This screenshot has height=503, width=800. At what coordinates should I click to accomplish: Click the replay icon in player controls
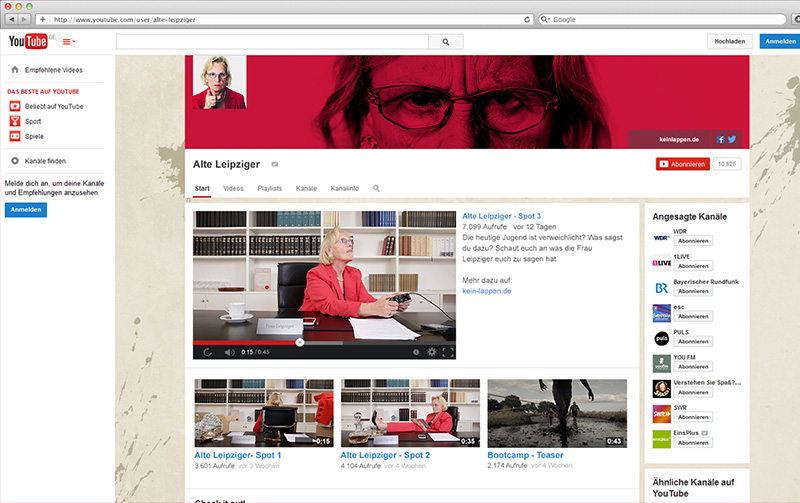[207, 352]
